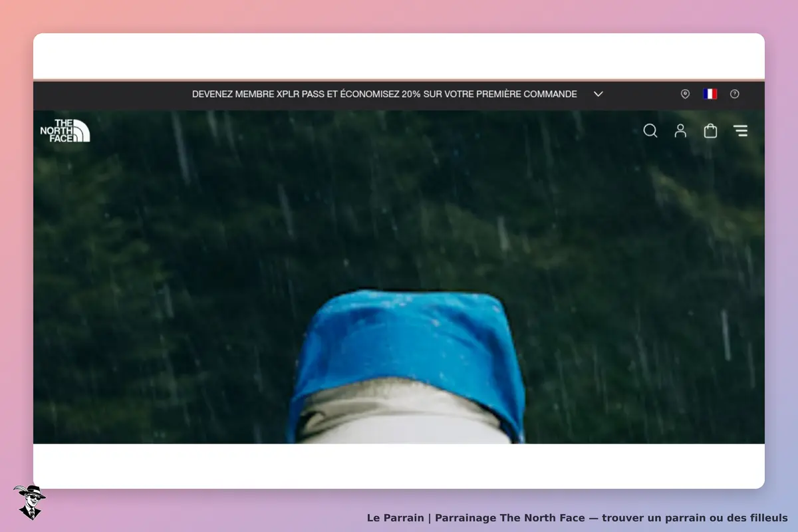
Task: Select the French flag country selector
Action: (710, 94)
